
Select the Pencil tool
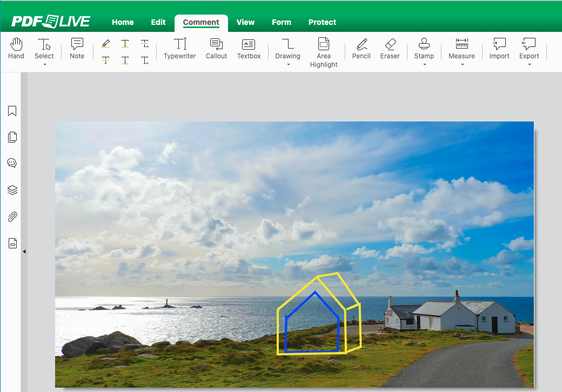click(x=361, y=49)
